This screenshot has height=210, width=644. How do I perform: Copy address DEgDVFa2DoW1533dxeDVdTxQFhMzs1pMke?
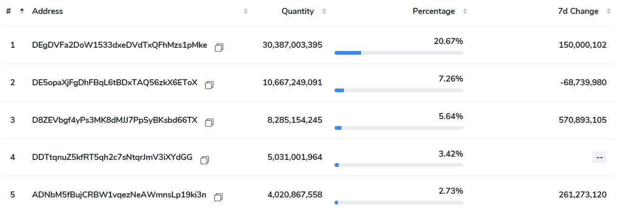(219, 47)
